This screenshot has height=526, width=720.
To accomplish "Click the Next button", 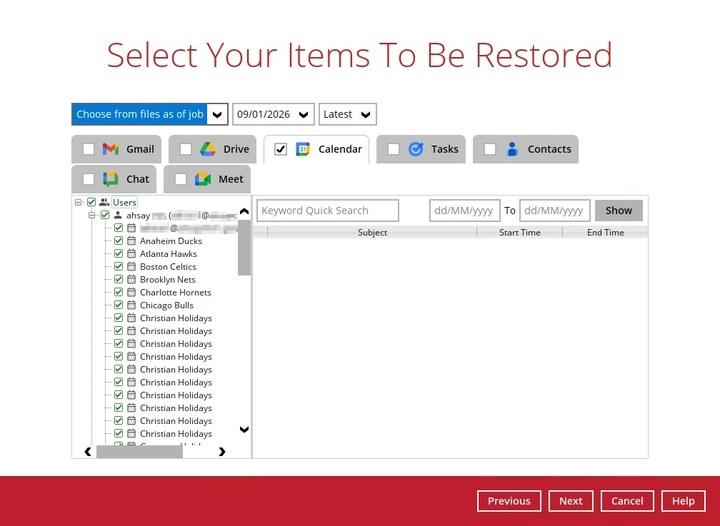I will pyautogui.click(x=570, y=501).
